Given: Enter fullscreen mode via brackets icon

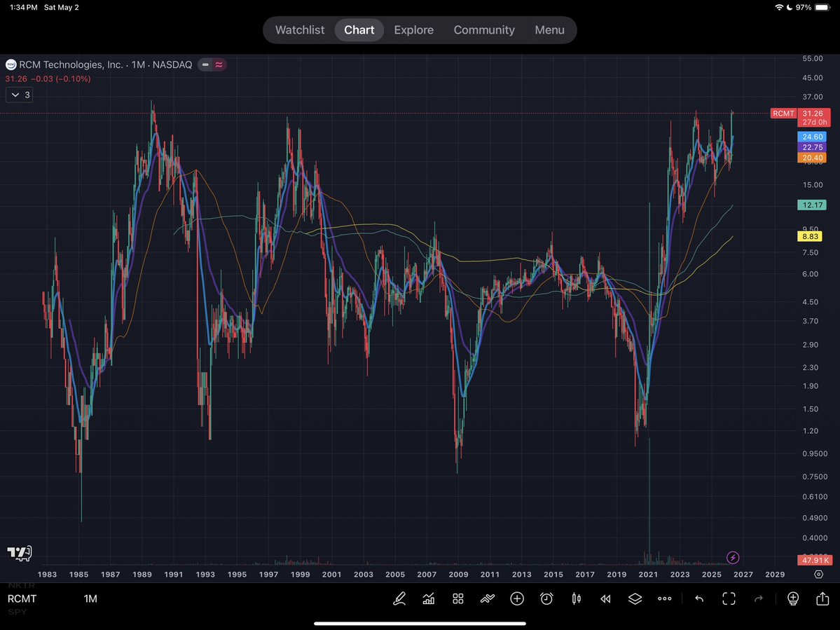Looking at the screenshot, I should tap(729, 598).
